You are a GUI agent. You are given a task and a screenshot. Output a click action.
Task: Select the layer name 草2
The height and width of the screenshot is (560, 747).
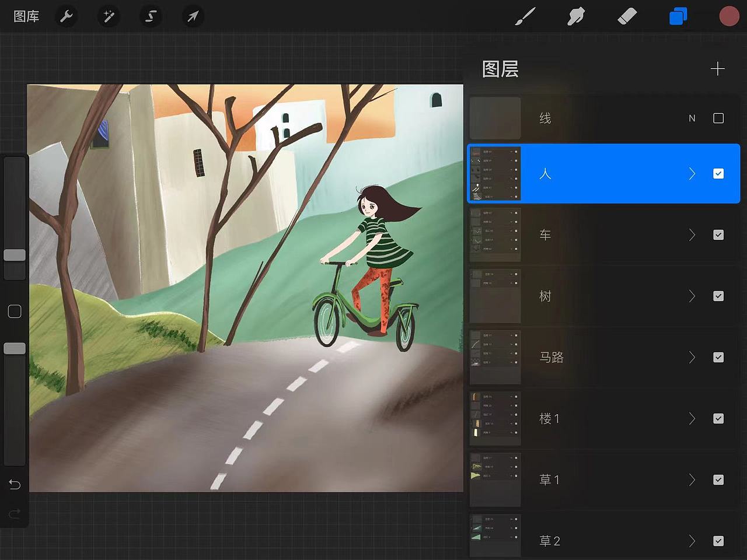click(550, 541)
